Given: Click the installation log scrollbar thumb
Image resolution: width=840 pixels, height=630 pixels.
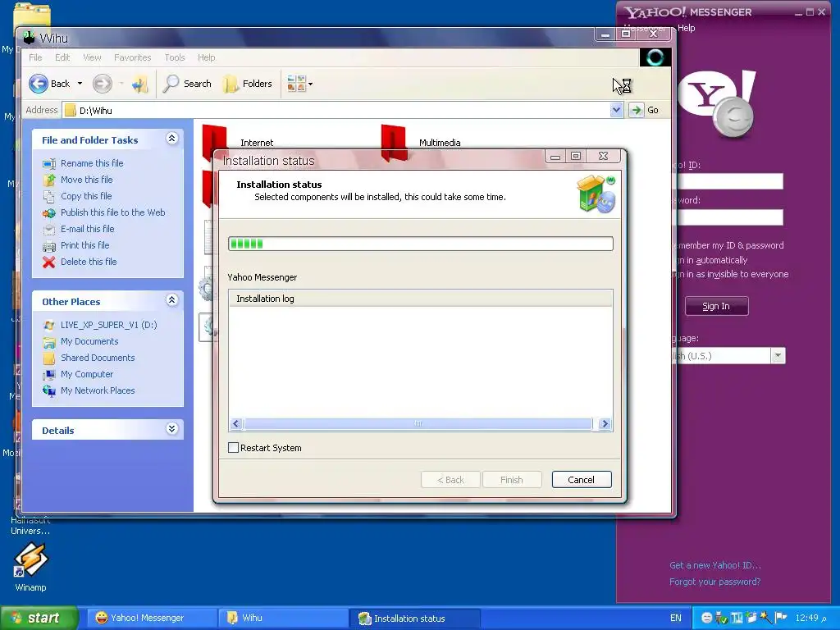Looking at the screenshot, I should point(418,424).
